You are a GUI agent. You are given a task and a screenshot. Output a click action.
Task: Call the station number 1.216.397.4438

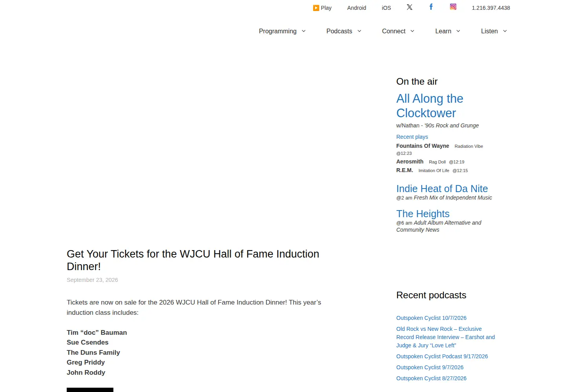coord(491,8)
